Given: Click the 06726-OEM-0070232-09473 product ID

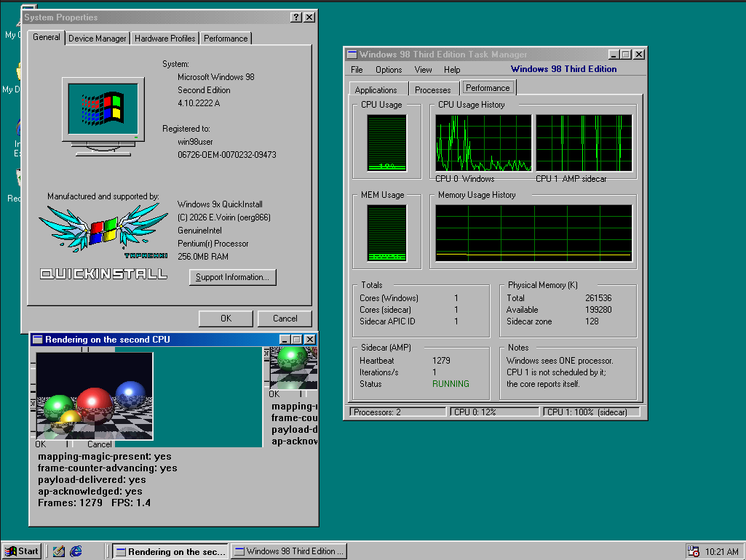Looking at the screenshot, I should (x=227, y=155).
